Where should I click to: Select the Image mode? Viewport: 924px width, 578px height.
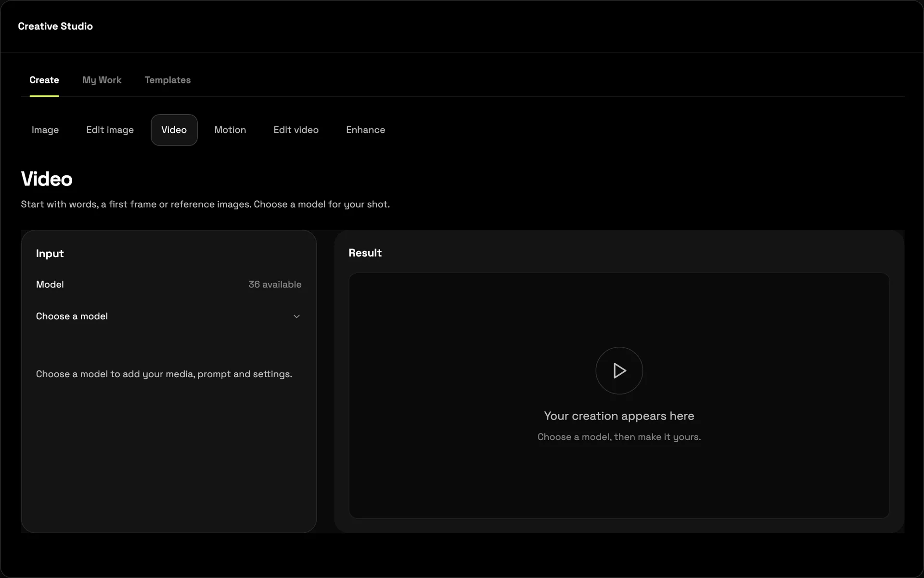(x=45, y=130)
